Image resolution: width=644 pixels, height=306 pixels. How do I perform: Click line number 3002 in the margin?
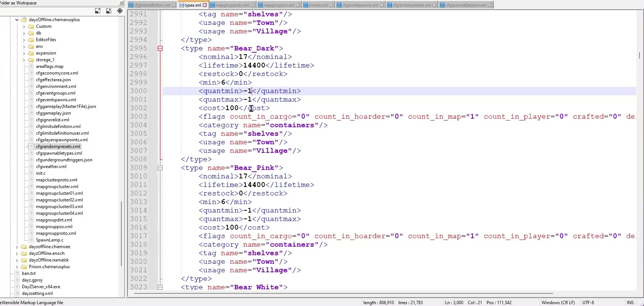coord(138,108)
